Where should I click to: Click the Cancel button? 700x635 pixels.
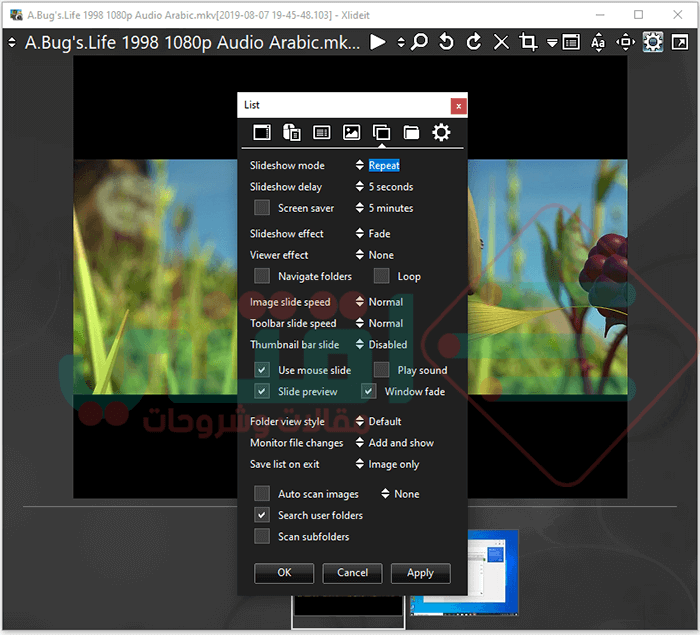pyautogui.click(x=352, y=573)
